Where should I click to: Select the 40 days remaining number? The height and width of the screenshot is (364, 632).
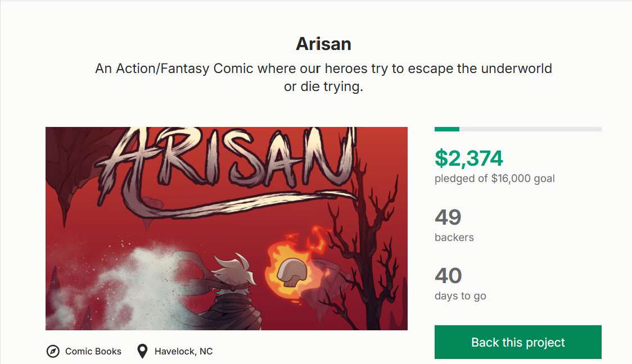click(448, 276)
